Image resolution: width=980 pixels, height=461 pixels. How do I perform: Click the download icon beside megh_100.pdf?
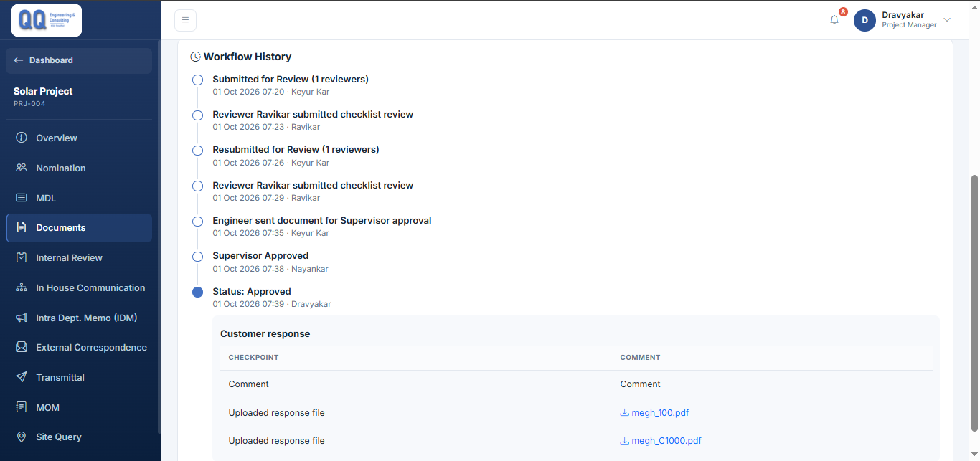tap(624, 413)
